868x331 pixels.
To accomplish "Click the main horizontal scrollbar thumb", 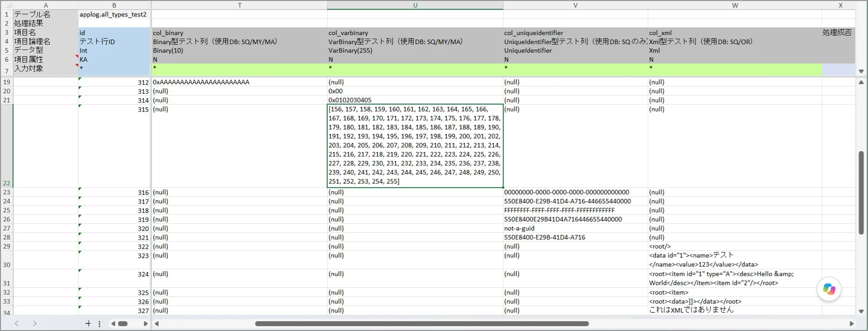I will (x=422, y=324).
